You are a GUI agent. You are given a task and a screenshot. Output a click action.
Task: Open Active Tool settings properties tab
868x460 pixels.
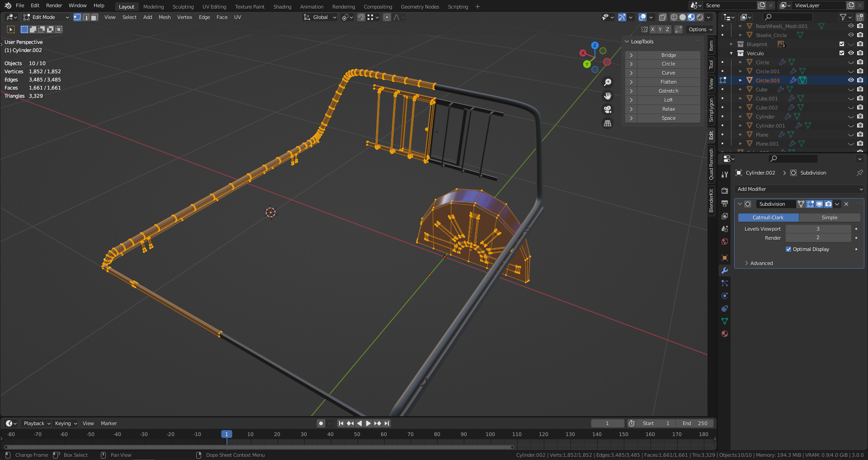coord(725,175)
